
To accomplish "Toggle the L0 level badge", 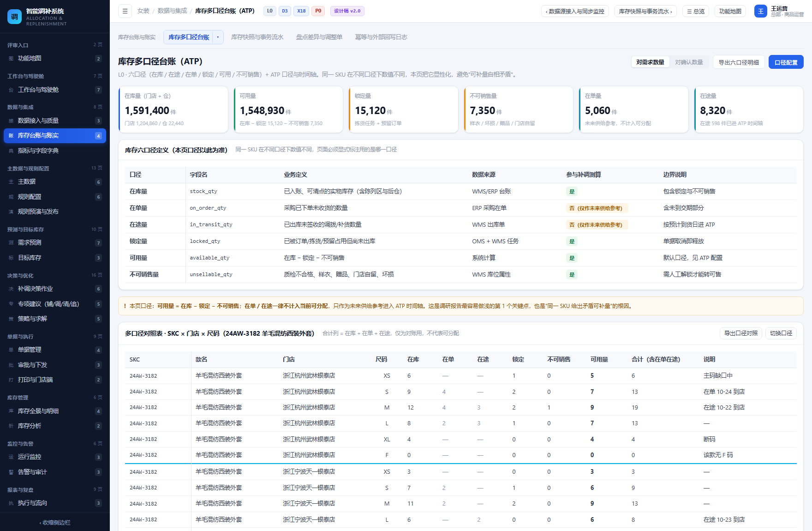I will pyautogui.click(x=269, y=11).
